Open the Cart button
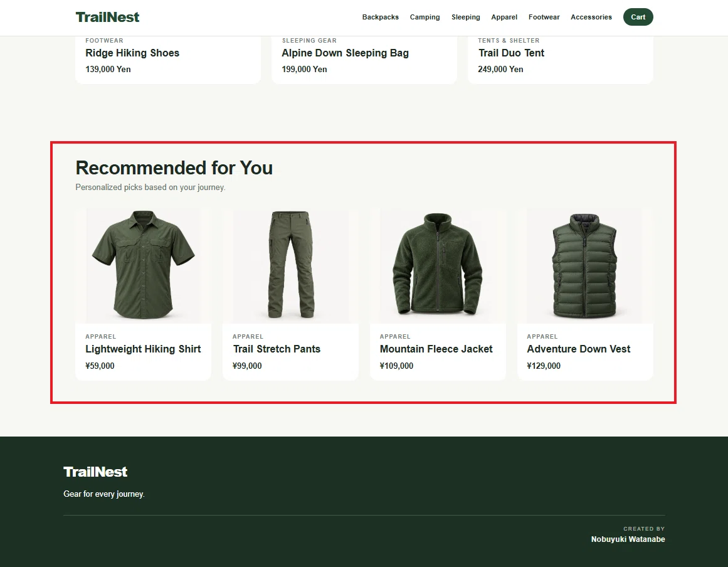 [x=638, y=17]
